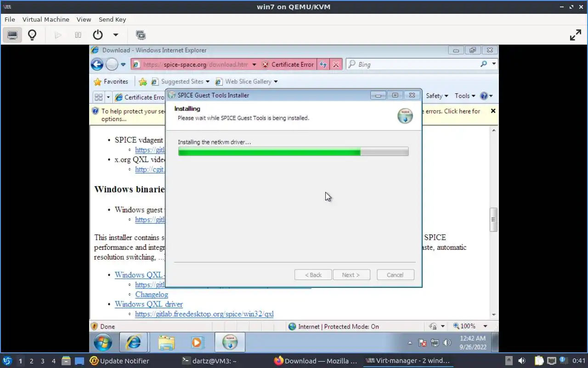Click Internet Explorer taskbar icon
Viewport: 588px width, 368px height.
pyautogui.click(x=133, y=343)
